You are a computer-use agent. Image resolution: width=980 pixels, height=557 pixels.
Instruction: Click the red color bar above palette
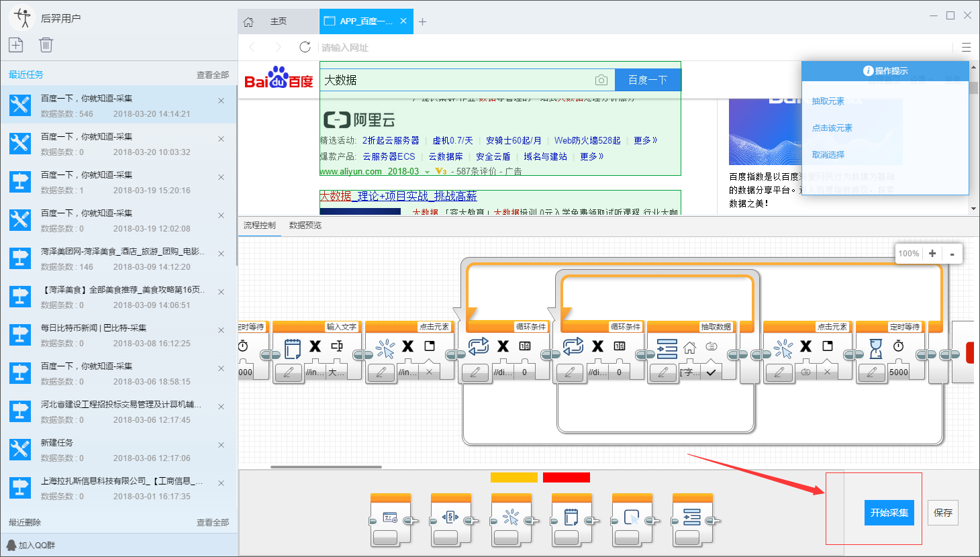pyautogui.click(x=566, y=477)
